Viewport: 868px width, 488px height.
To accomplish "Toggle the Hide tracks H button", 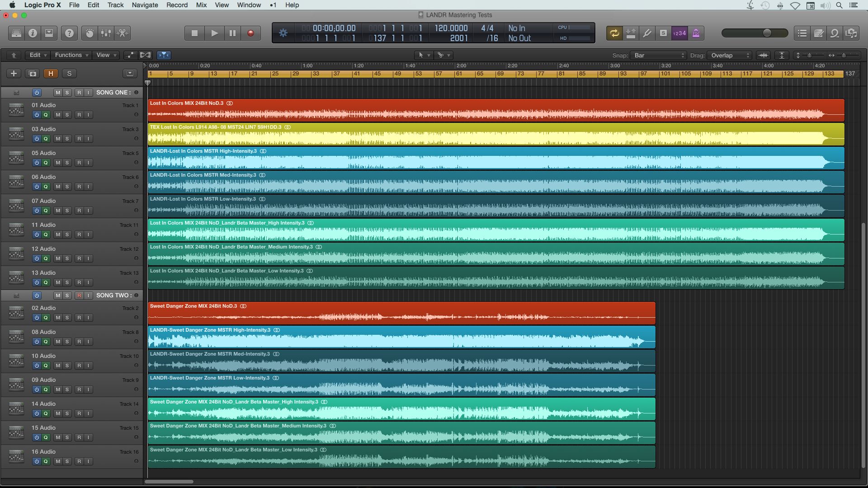I will 51,73.
